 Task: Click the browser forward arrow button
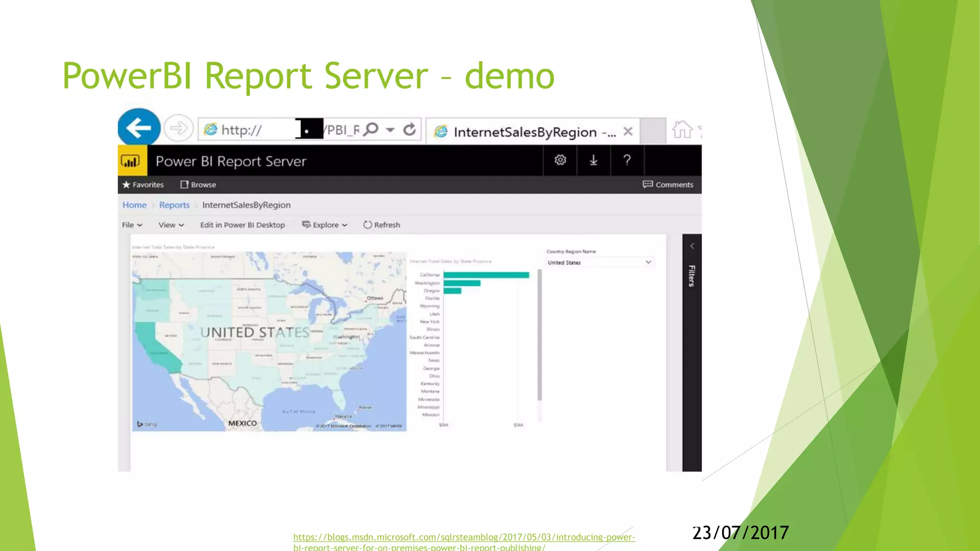[178, 128]
